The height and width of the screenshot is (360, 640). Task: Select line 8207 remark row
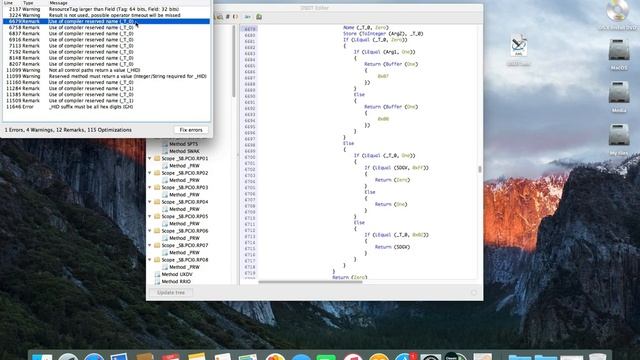106,64
